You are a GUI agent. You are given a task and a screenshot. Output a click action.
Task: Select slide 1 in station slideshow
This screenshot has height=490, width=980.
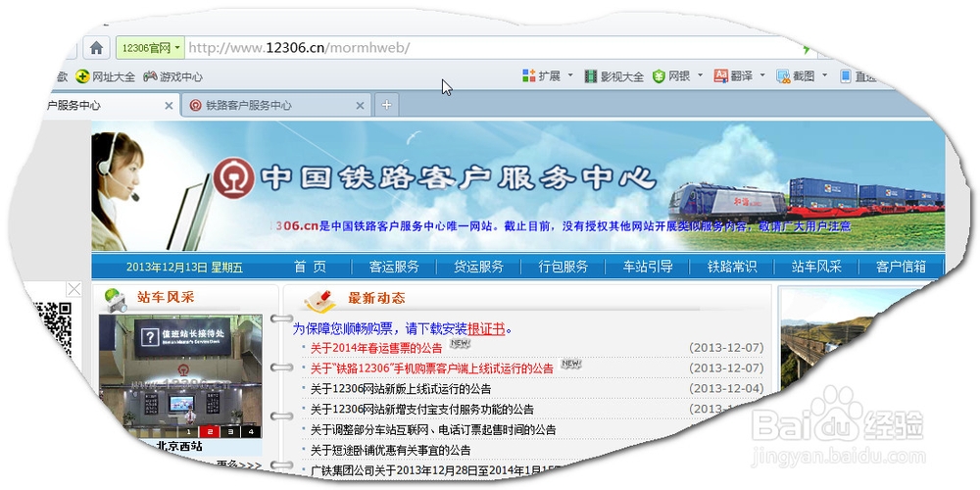pyautogui.click(x=189, y=432)
